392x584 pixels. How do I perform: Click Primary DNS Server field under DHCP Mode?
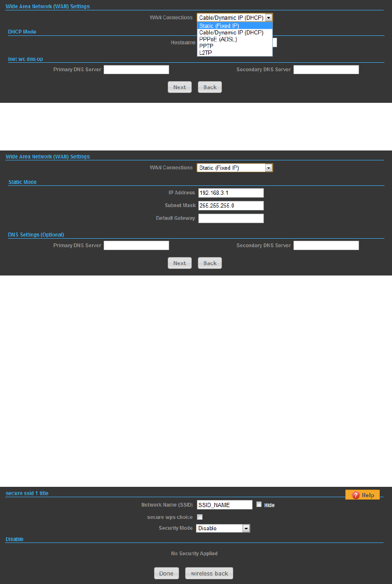click(x=136, y=70)
